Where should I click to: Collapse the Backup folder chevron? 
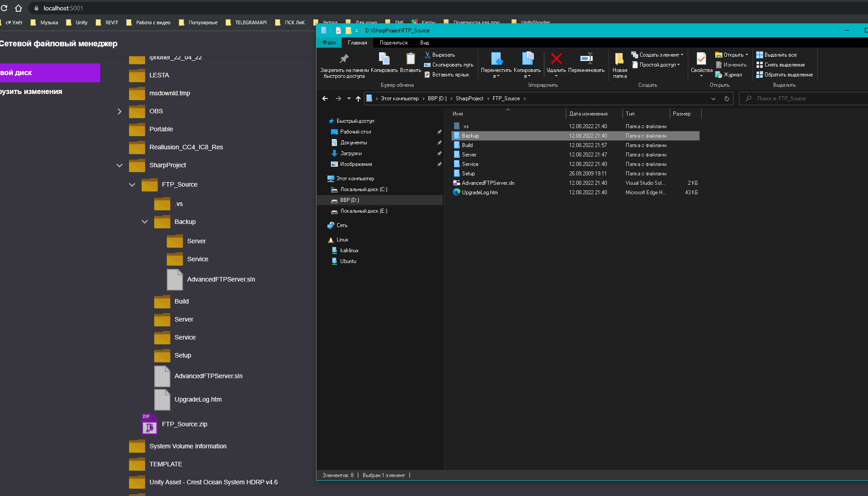145,222
